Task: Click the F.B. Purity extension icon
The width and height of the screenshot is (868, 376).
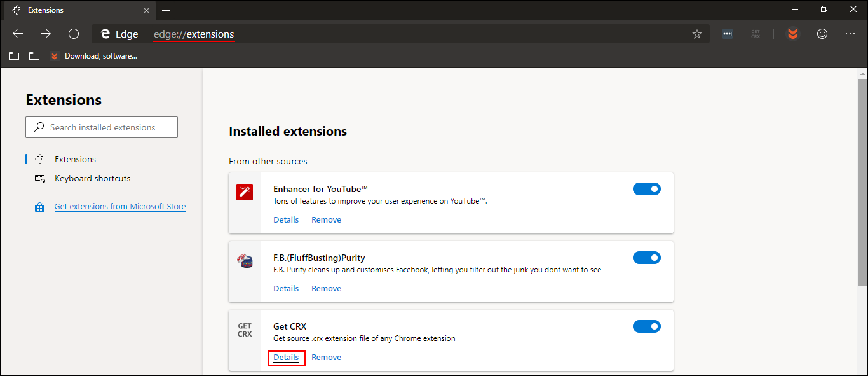Action: (245, 260)
